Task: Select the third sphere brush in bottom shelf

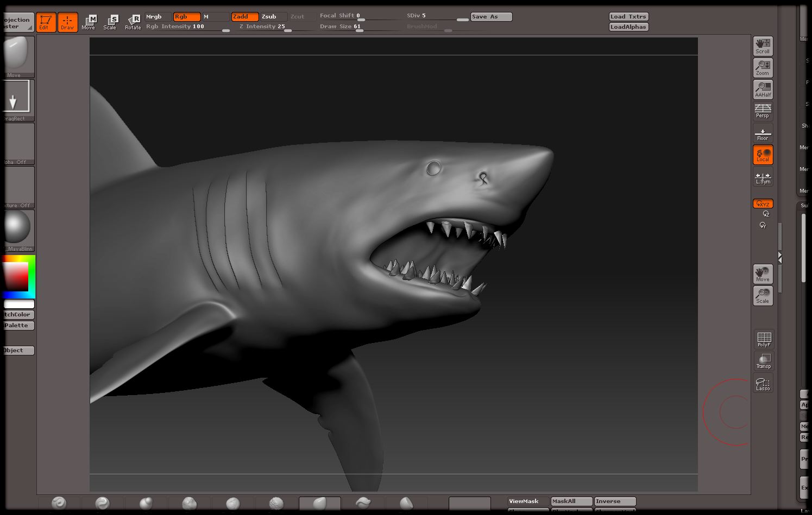Action: [146, 504]
